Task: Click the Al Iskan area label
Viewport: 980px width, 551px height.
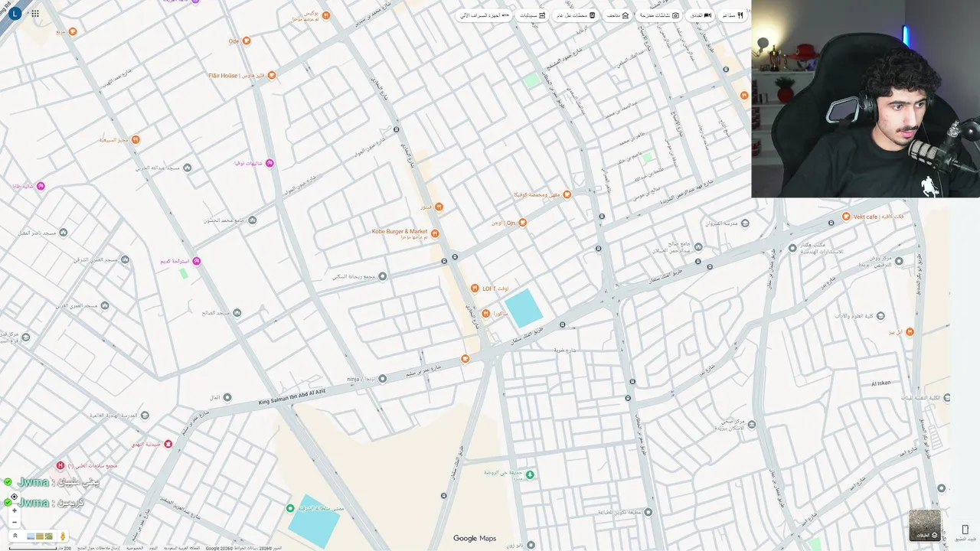Action: (881, 383)
